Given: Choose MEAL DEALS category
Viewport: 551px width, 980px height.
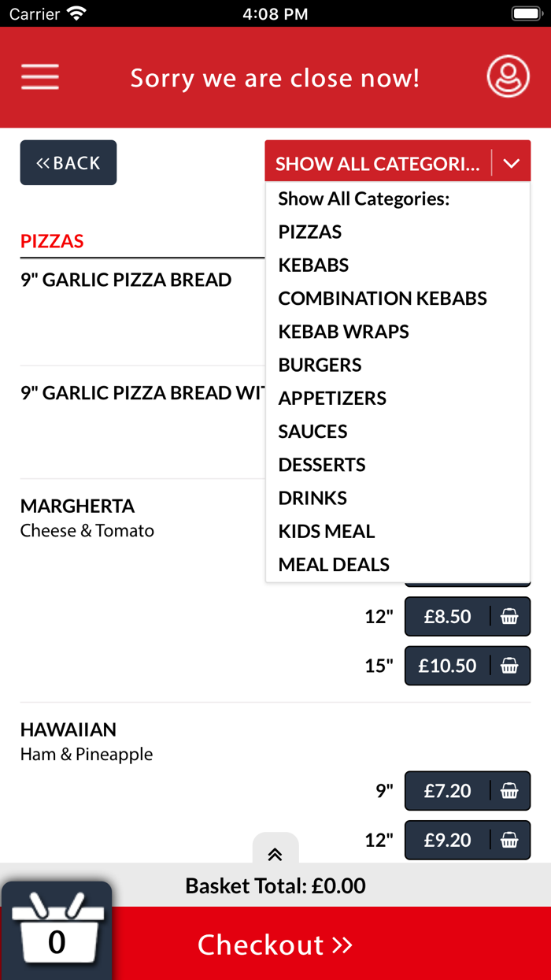Looking at the screenshot, I should click(x=333, y=564).
